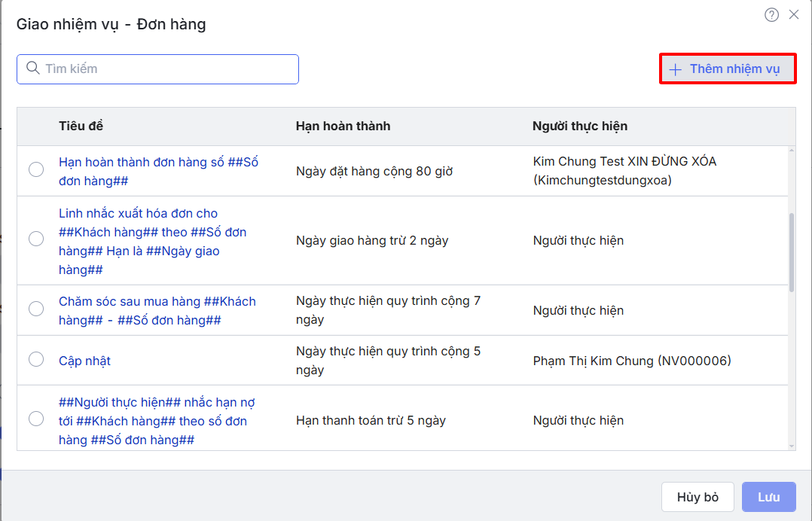Click the Hạn hoàn thành column header

(343, 126)
